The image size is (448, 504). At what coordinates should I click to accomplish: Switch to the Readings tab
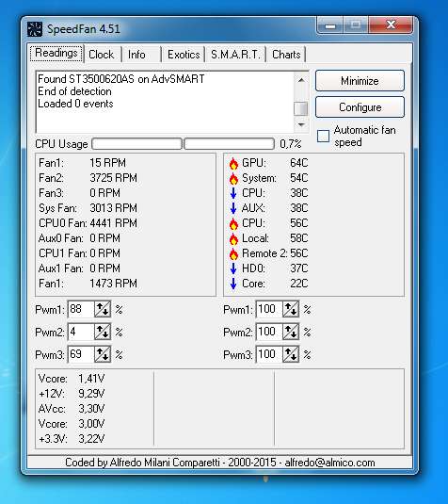[x=56, y=53]
